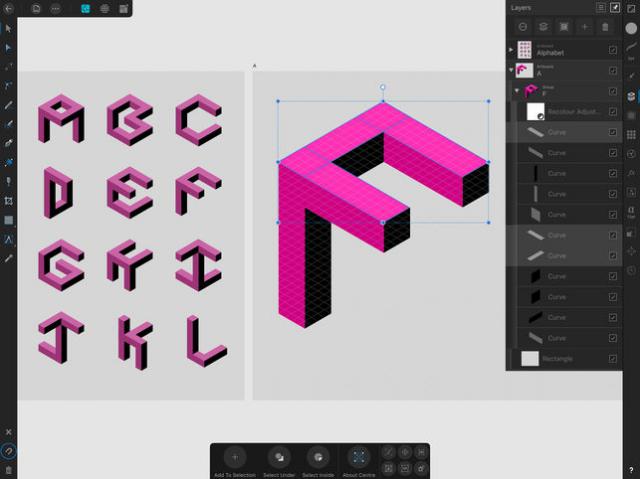Switch to Designer persona
The height and width of the screenshot is (479, 640).
[x=85, y=8]
